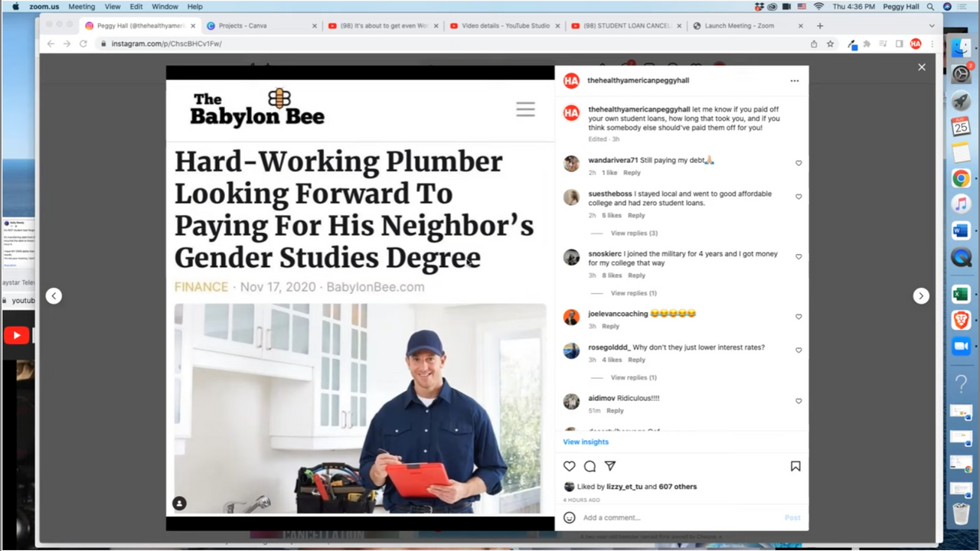Viewport: 980px width, 551px height.
Task: Go to previous post with left arrow
Action: (x=54, y=296)
